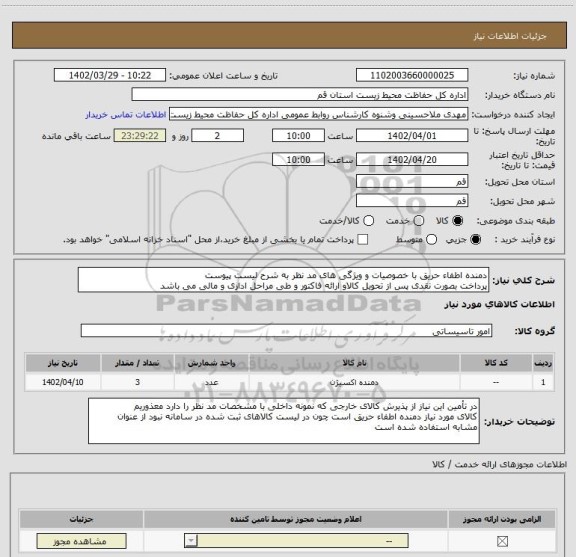Viewport: 576px width, 557px height.
Task: Toggle the اسناد خزانه اسلامی payment checkbox
Action: coord(363,240)
